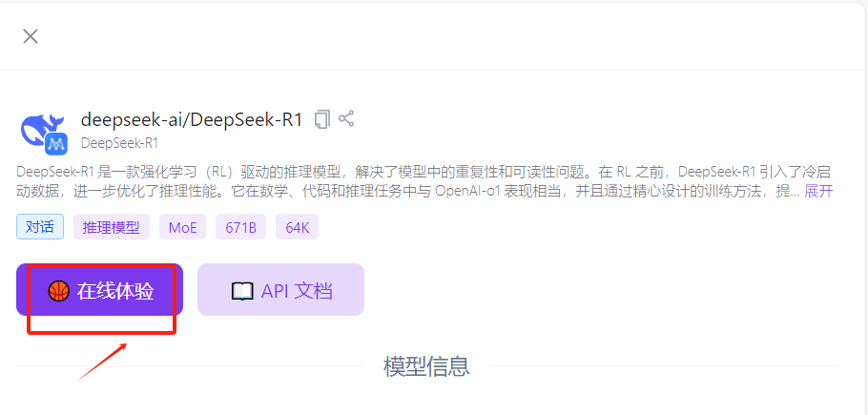Launch 在线体验 online experience
This screenshot has width=868, height=415.
[x=99, y=290]
